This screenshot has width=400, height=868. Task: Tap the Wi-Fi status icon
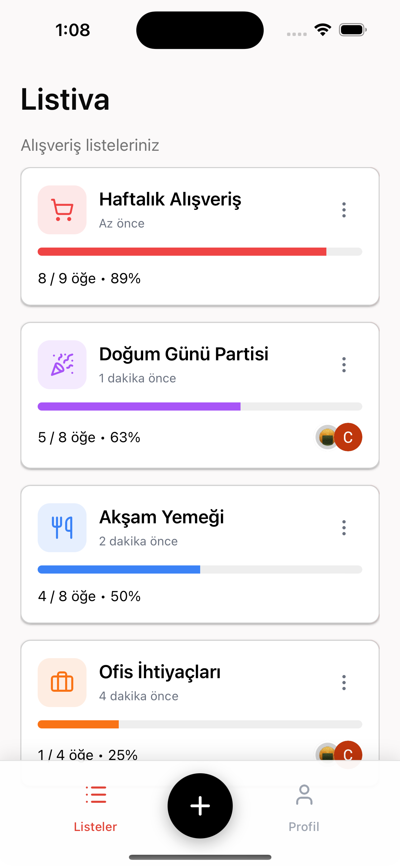point(323,30)
